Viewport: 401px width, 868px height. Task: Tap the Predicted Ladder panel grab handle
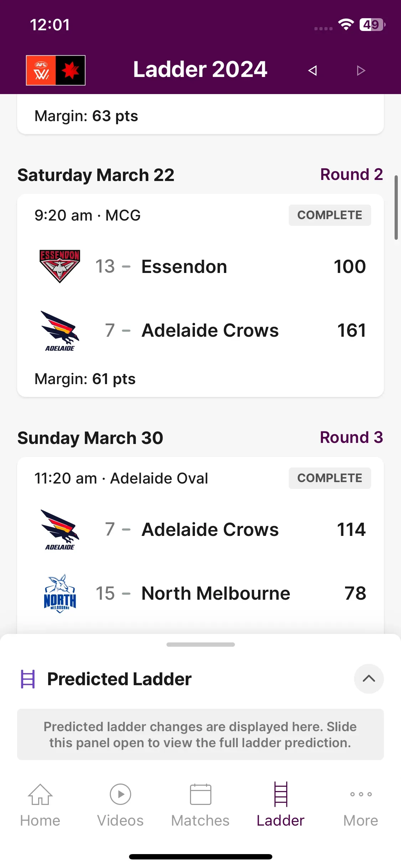click(201, 645)
